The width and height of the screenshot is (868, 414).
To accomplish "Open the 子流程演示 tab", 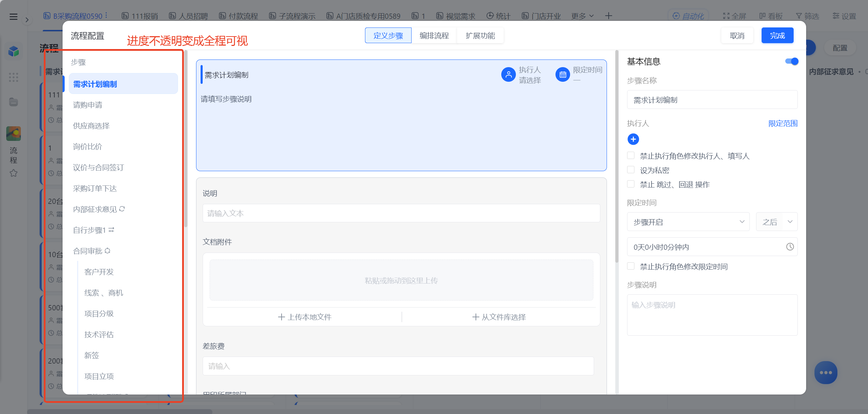I will 292,16.
